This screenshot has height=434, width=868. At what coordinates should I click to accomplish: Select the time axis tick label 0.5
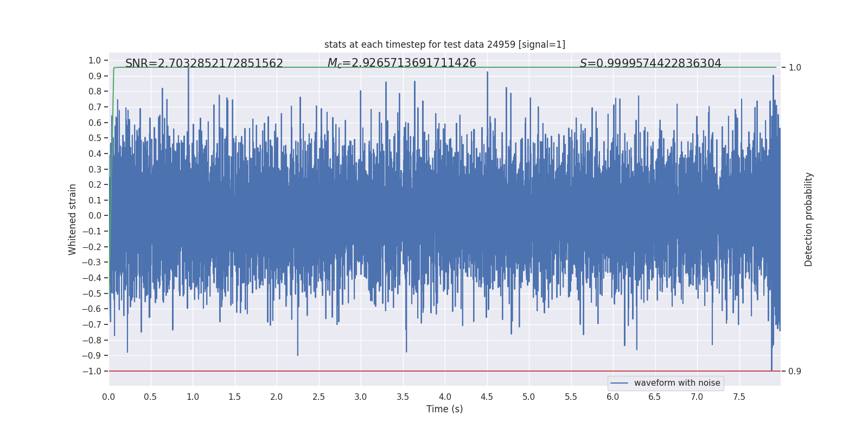point(150,397)
